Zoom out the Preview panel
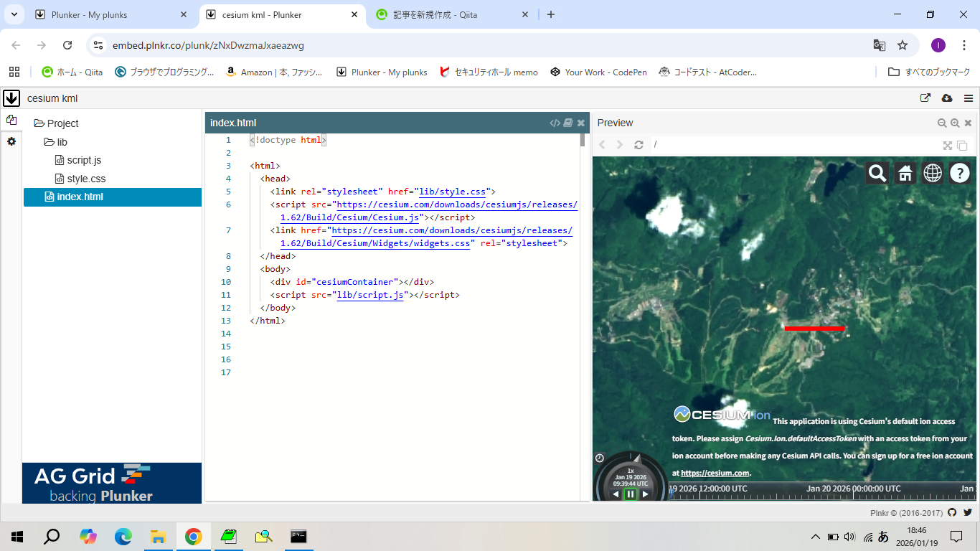The height and width of the screenshot is (551, 980). (x=942, y=123)
